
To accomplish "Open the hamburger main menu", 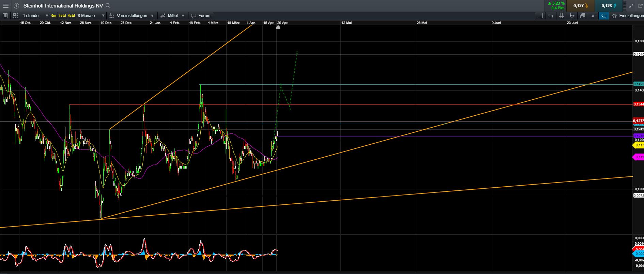I will pyautogui.click(x=6, y=6).
